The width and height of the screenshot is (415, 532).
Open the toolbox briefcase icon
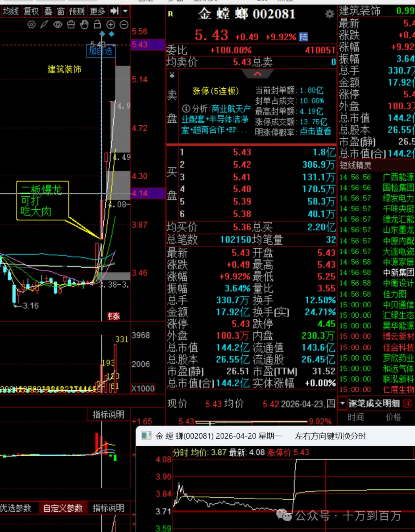point(71,25)
